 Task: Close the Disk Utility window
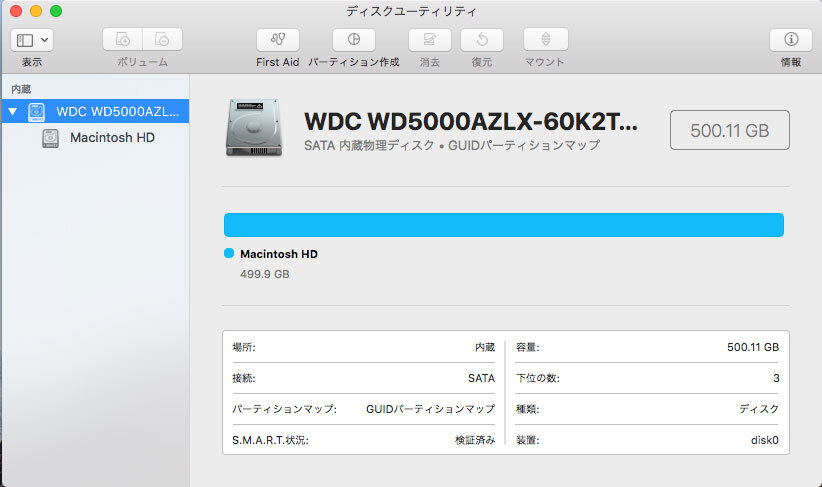[x=16, y=10]
